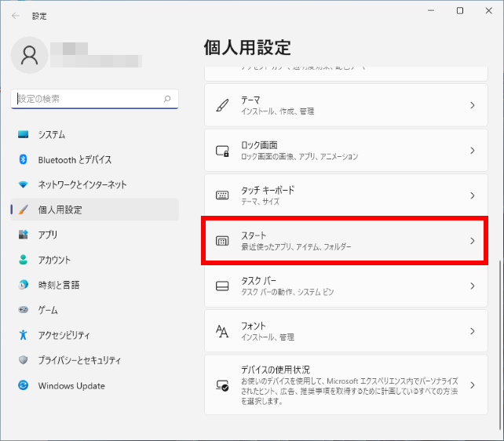Click the vertical scrollbar thumb
The height and width of the screenshot is (441, 504).
(500, 344)
